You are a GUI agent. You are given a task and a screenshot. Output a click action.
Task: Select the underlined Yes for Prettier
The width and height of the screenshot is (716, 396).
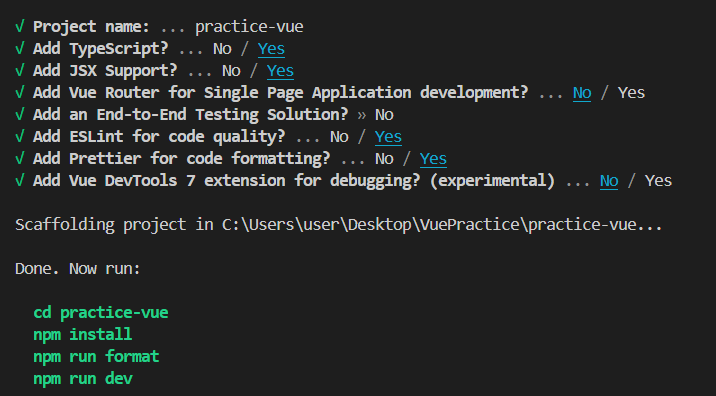433,158
